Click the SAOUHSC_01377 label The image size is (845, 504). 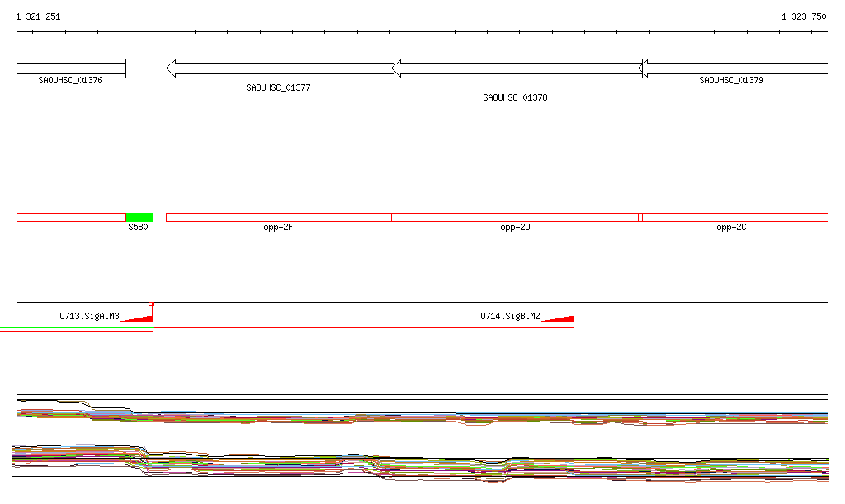278,87
